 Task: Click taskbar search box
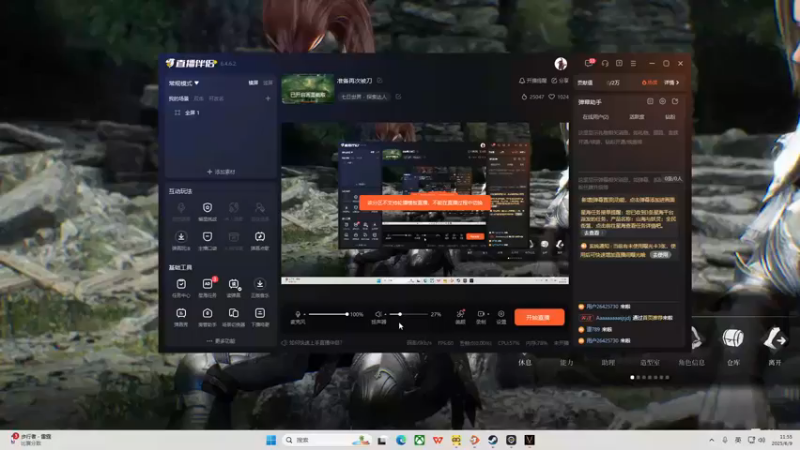327,440
